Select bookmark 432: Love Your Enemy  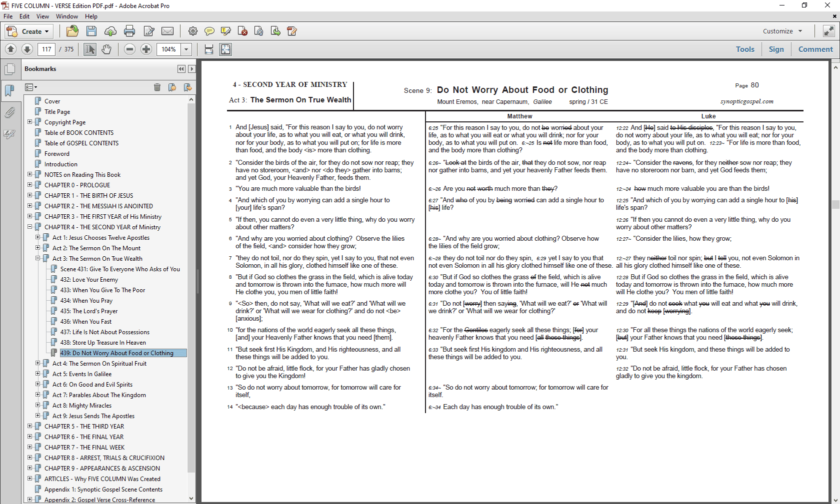click(x=89, y=279)
